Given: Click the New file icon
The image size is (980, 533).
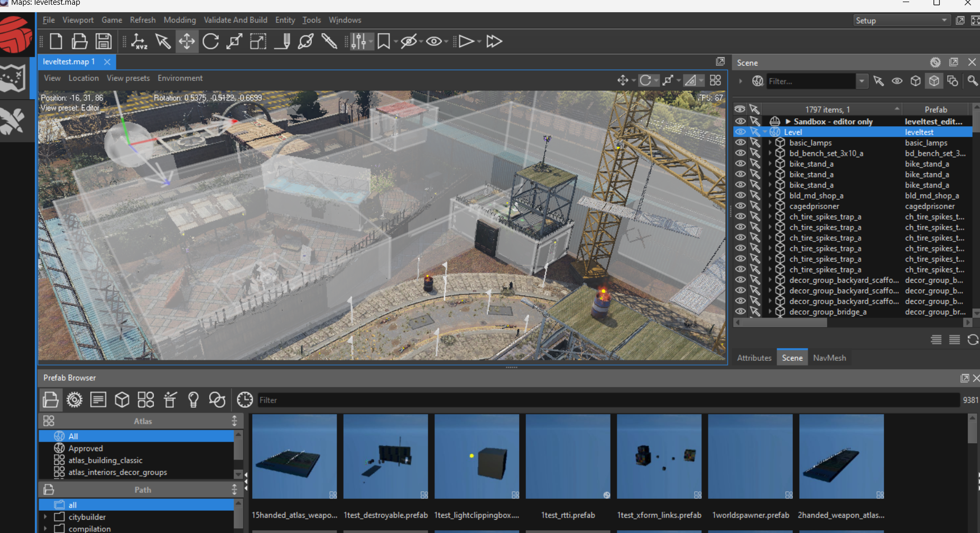Looking at the screenshot, I should click(x=56, y=41).
